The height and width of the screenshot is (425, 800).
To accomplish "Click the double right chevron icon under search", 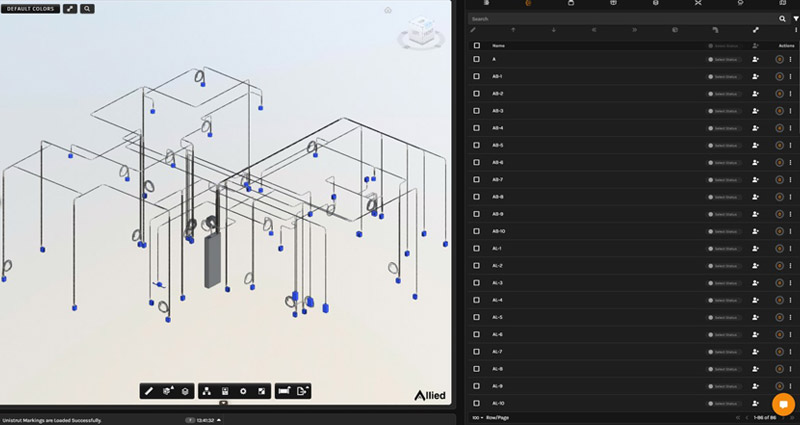I will (634, 30).
